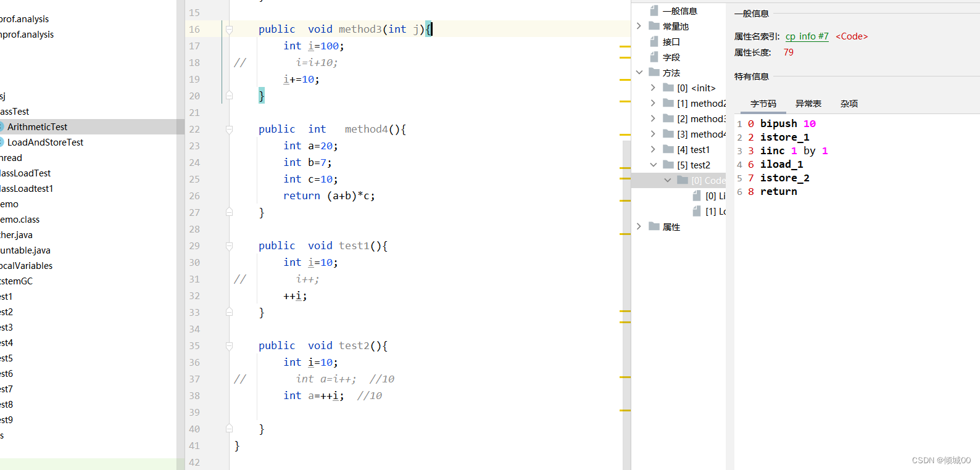Click the fold end marker on line 40
The height and width of the screenshot is (470, 980).
229,429
